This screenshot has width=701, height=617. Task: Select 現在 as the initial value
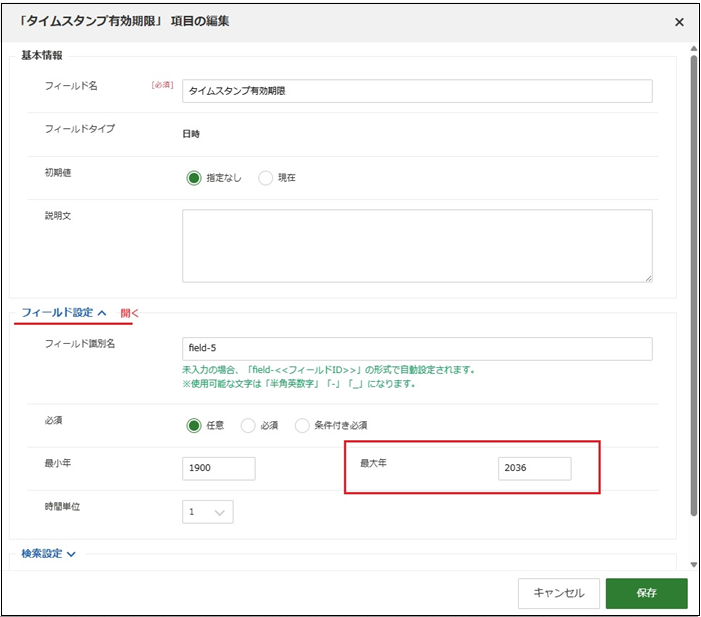(265, 178)
